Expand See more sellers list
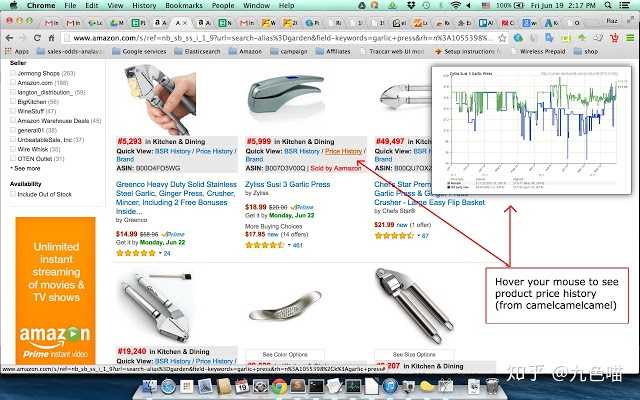 pyautogui.click(x=25, y=168)
